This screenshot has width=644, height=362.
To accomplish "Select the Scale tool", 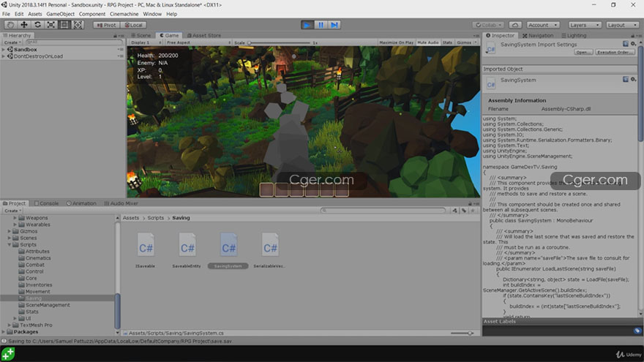I will point(51,25).
